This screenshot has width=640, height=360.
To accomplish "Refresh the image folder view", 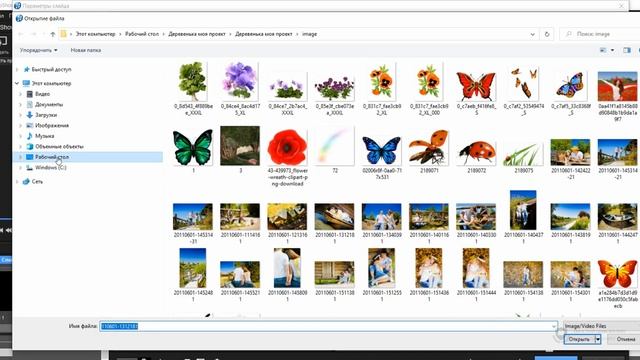I will pos(547,34).
